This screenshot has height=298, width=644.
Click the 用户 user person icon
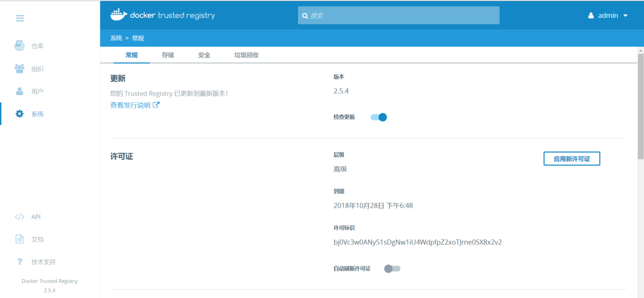(19, 91)
